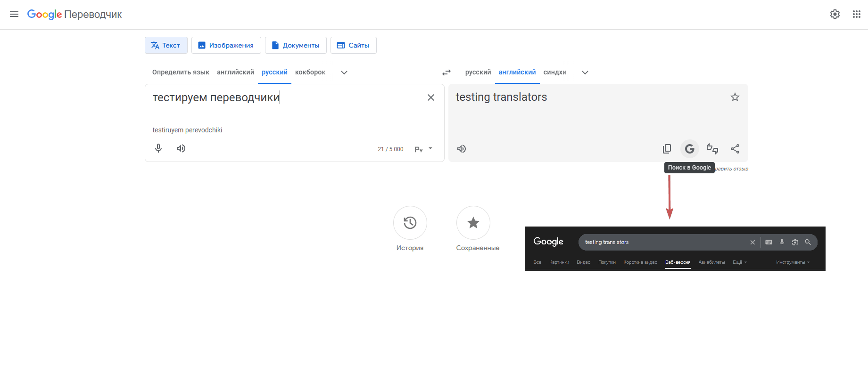
Task: Click the feedback link under translation
Action: [731, 169]
